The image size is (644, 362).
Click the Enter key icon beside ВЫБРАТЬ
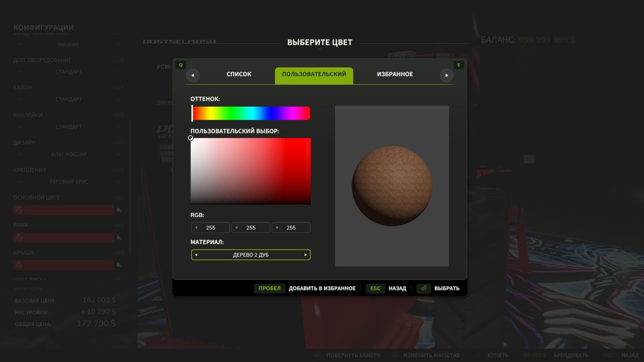coord(423,288)
